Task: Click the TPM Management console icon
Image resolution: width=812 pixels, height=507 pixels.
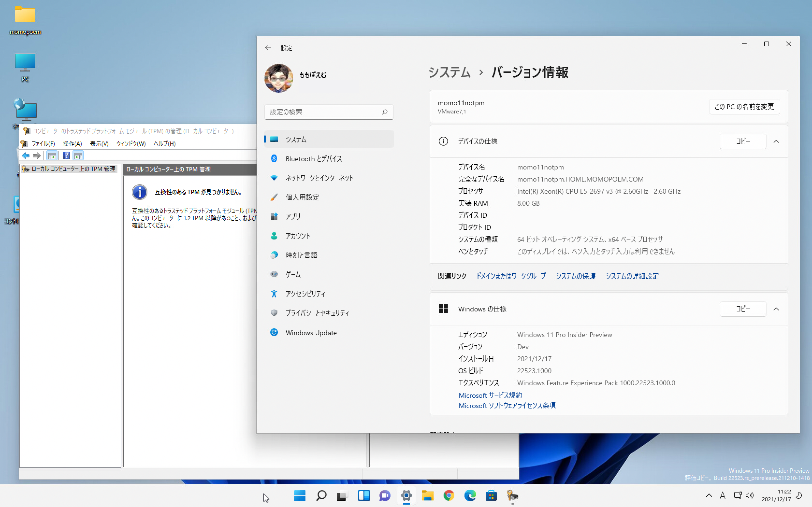Action: coord(25,130)
